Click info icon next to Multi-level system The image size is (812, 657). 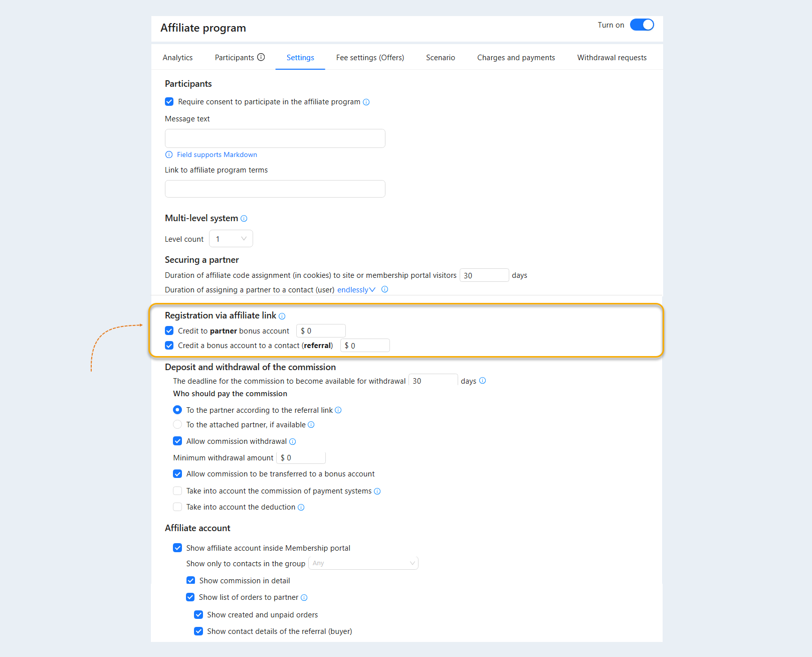[x=244, y=219]
